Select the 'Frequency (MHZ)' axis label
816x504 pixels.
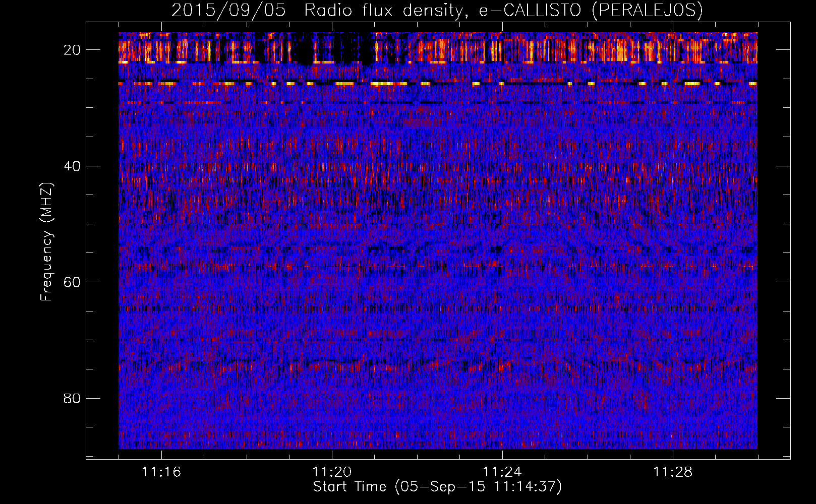pos(46,242)
